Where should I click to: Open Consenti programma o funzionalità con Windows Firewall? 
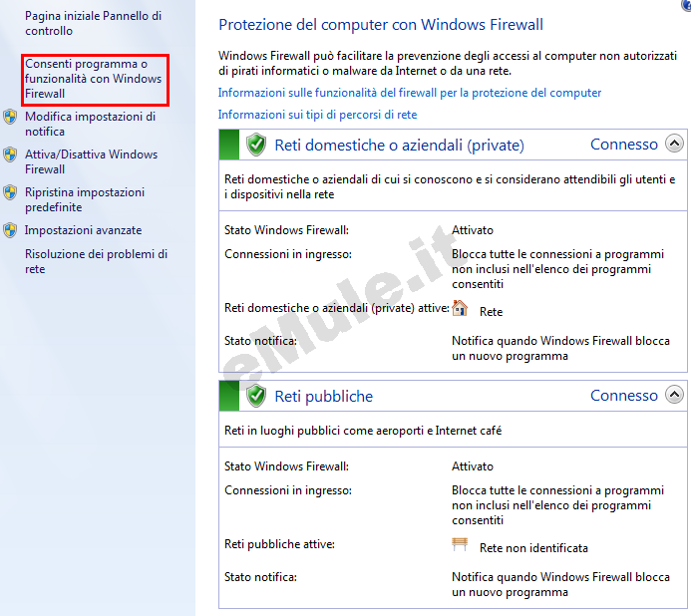pyautogui.click(x=94, y=79)
